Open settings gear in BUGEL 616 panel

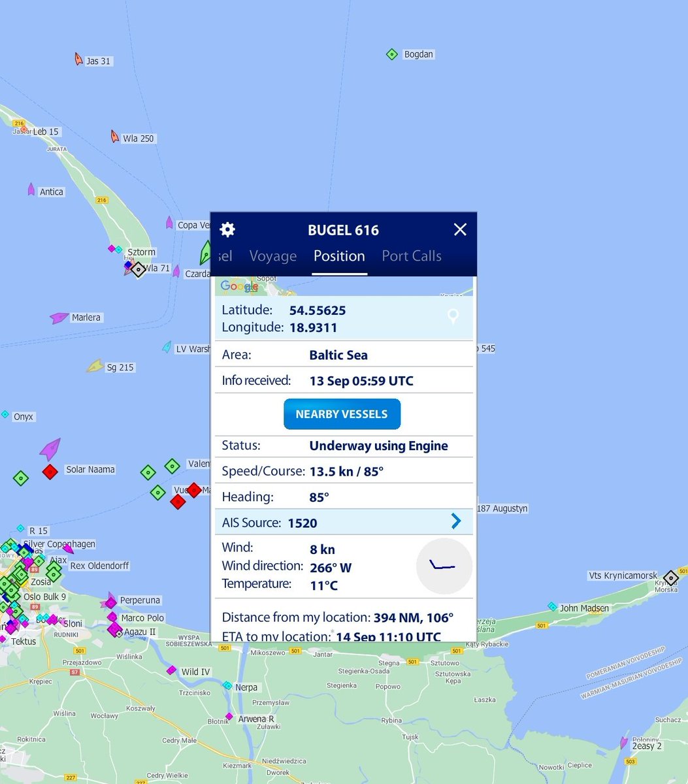(227, 229)
